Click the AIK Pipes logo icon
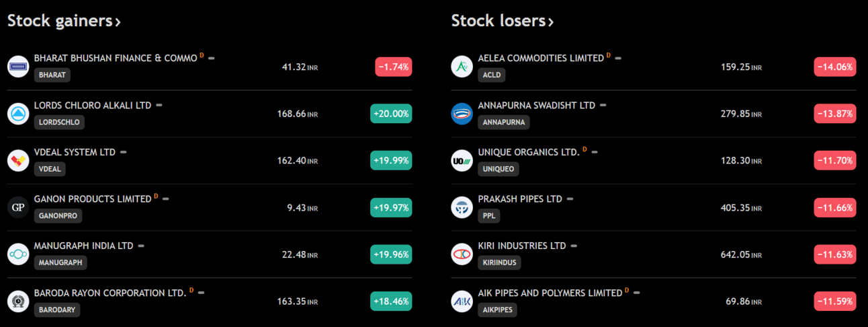 coord(462,301)
